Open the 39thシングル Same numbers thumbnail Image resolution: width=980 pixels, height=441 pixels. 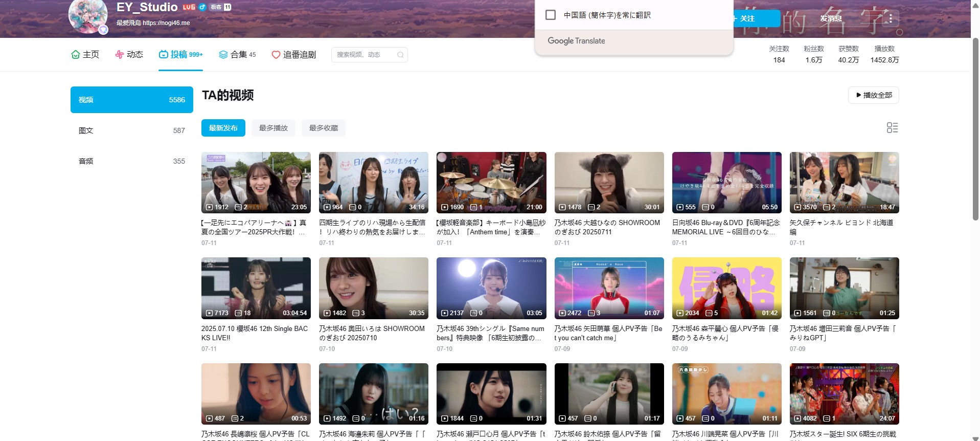click(x=491, y=288)
